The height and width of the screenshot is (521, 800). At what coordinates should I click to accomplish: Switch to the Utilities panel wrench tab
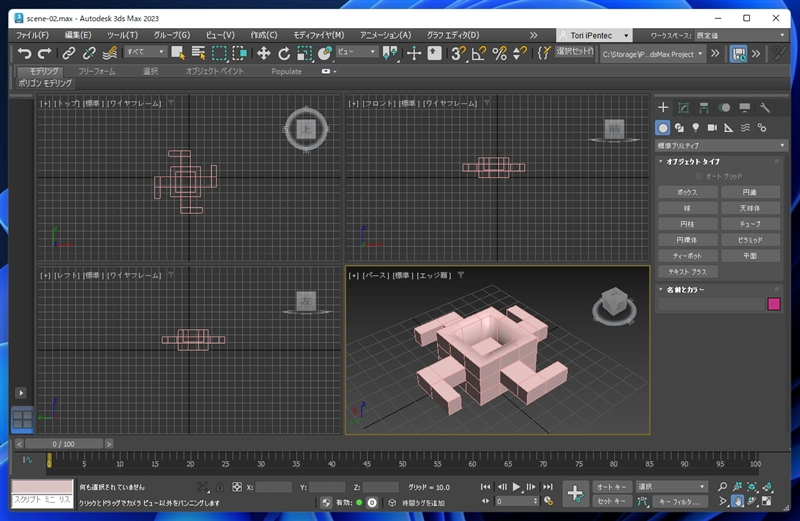pyautogui.click(x=765, y=108)
